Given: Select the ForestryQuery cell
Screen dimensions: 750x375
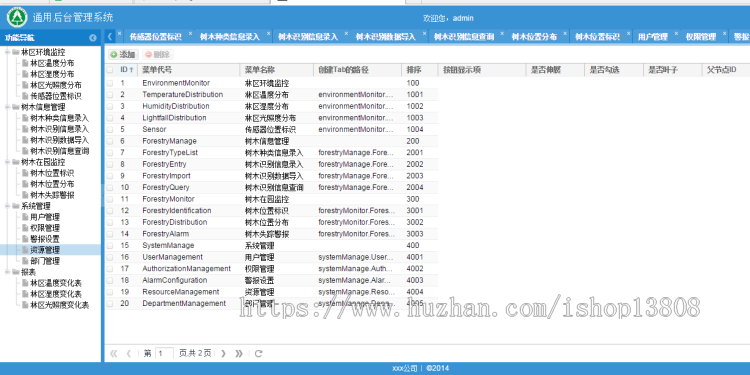Looking at the screenshot, I should pos(166,188).
